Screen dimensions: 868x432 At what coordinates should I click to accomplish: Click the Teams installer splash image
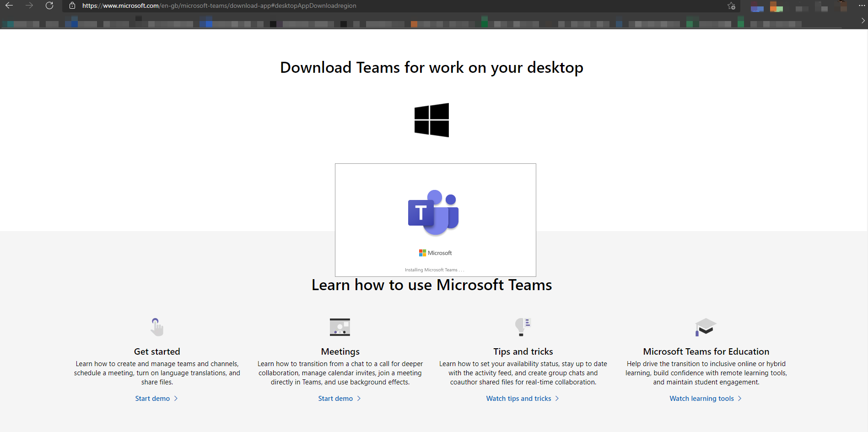[436, 220]
